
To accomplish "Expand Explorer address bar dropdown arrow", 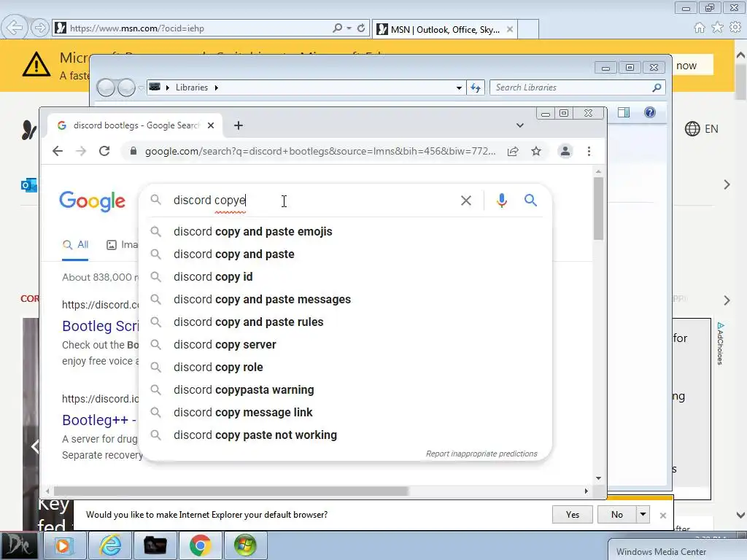I will coord(458,87).
